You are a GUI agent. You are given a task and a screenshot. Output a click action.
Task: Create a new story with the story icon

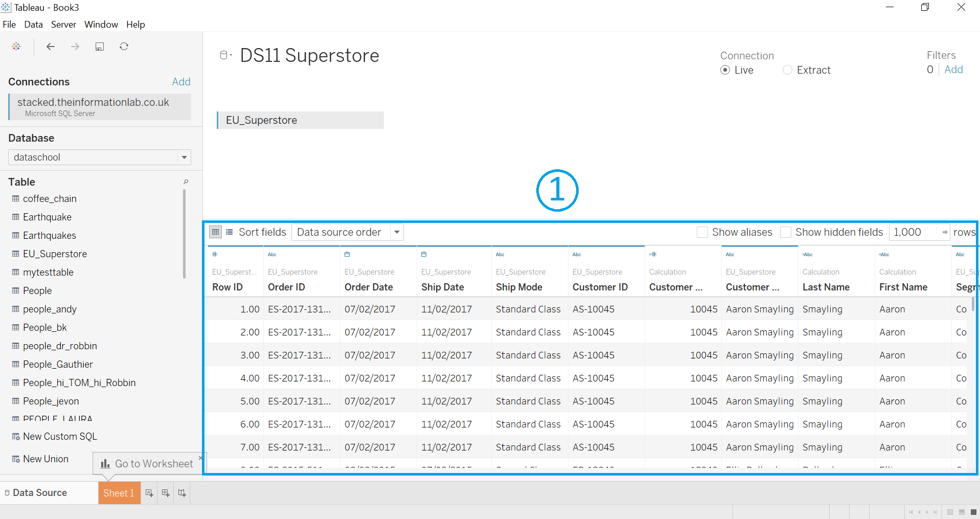(181, 492)
